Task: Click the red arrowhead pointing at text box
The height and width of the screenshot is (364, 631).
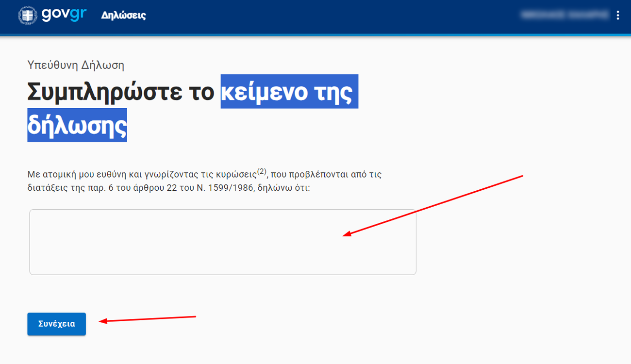Action: click(347, 235)
